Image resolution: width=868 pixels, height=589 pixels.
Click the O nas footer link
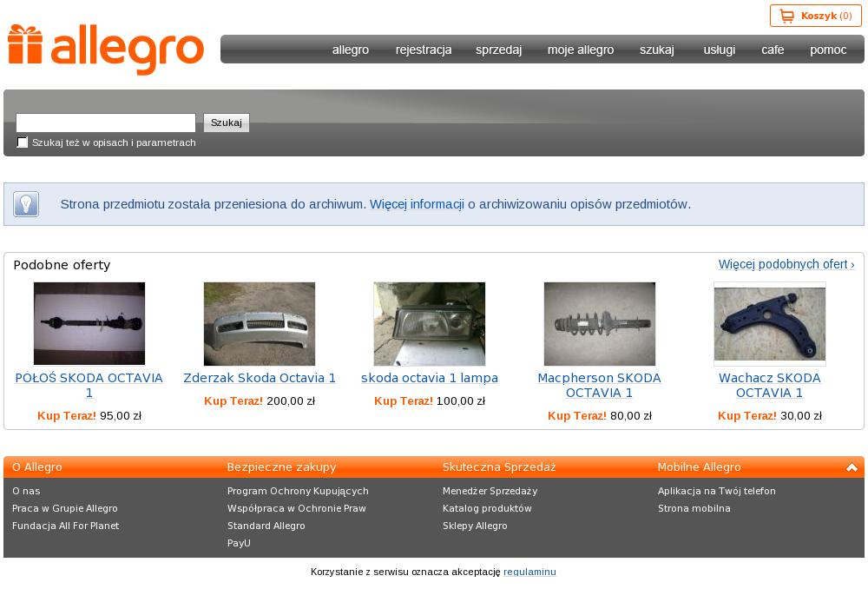click(x=26, y=491)
